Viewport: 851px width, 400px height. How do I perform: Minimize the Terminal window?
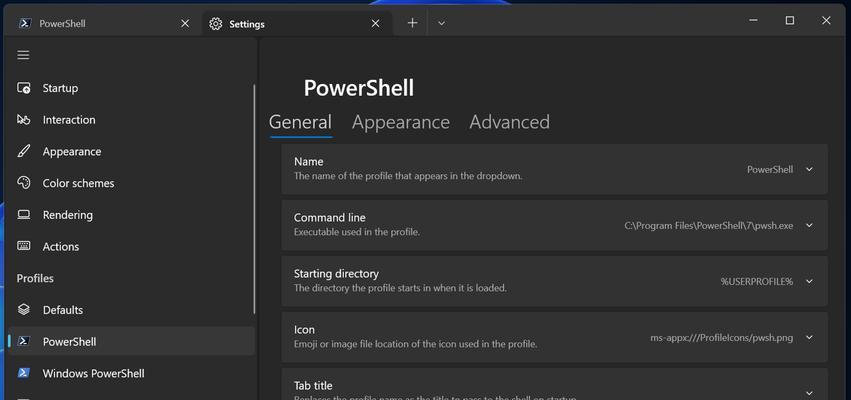[x=753, y=21]
